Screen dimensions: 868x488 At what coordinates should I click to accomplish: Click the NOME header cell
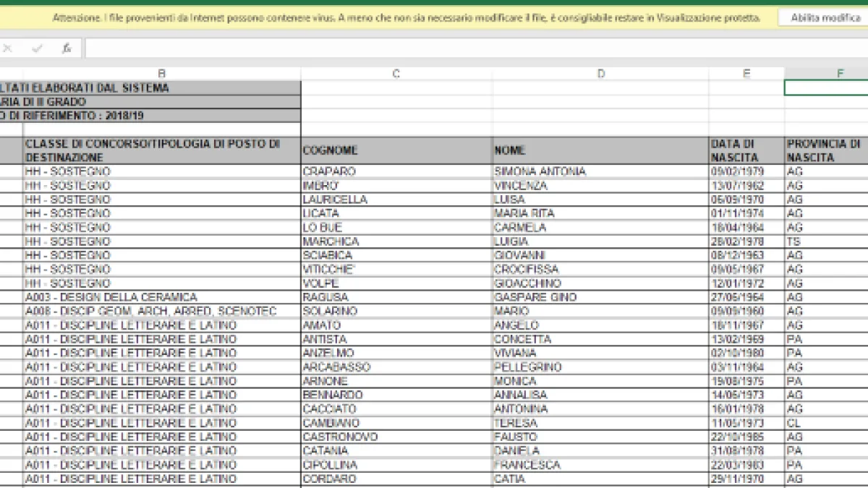pos(600,150)
